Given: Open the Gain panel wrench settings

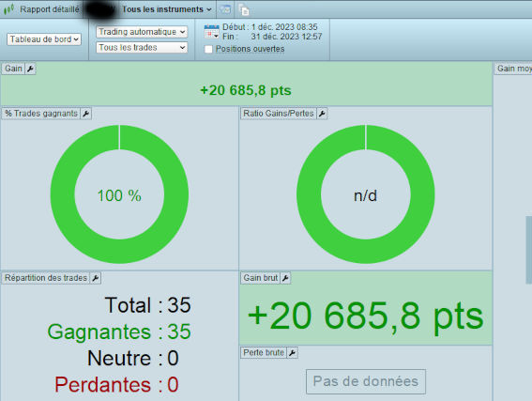Looking at the screenshot, I should (30, 69).
